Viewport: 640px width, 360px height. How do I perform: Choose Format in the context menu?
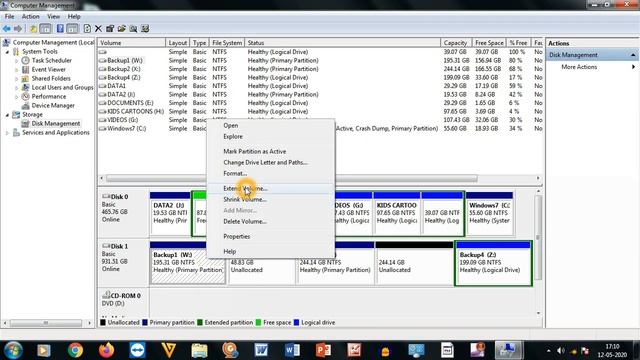[235, 173]
